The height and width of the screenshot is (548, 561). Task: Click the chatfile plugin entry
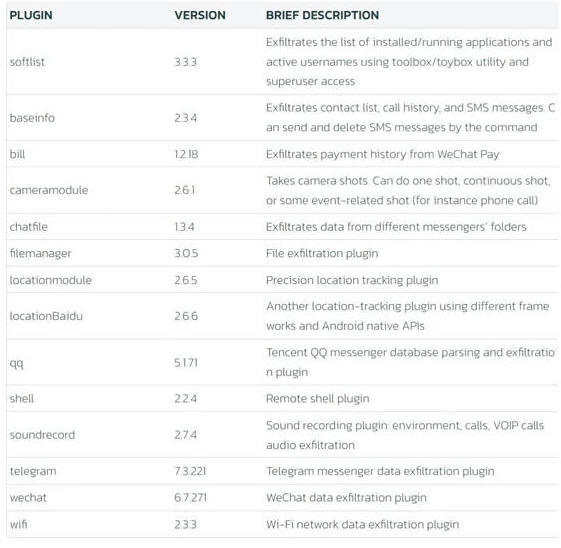[x=29, y=227]
